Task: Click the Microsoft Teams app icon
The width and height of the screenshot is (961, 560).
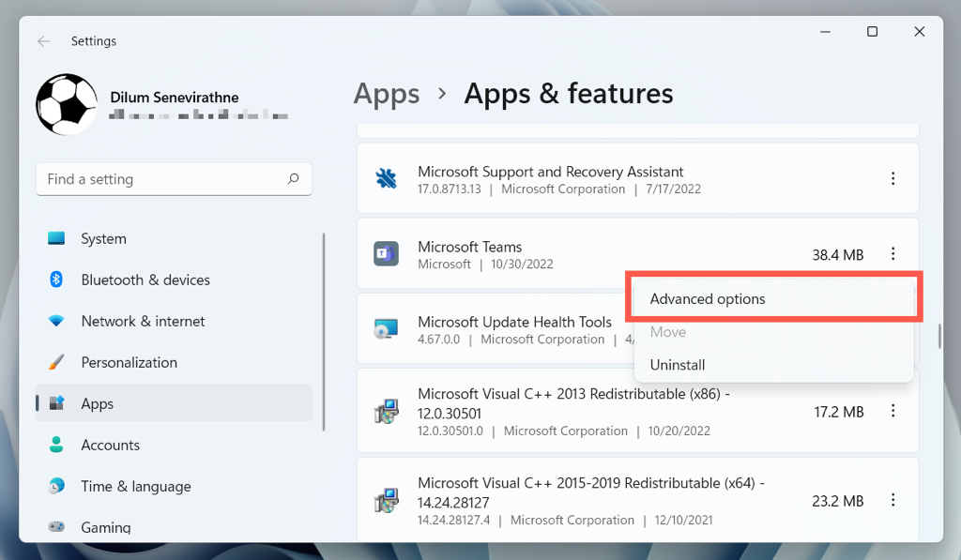Action: pyautogui.click(x=386, y=253)
